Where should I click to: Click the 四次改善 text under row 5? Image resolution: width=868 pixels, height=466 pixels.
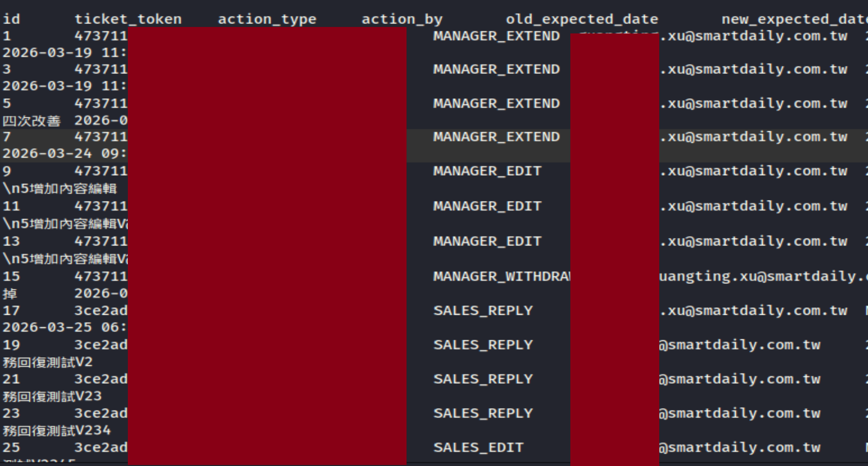[x=31, y=121]
